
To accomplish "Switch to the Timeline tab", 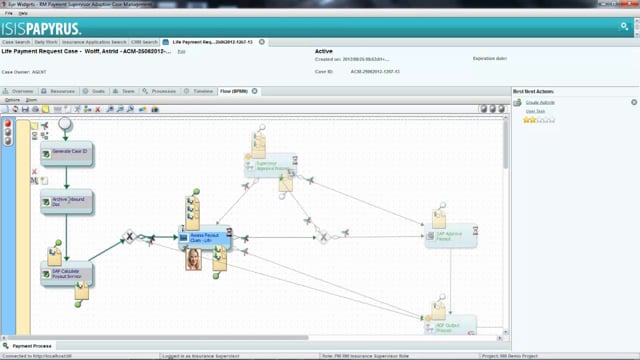I will (x=199, y=91).
